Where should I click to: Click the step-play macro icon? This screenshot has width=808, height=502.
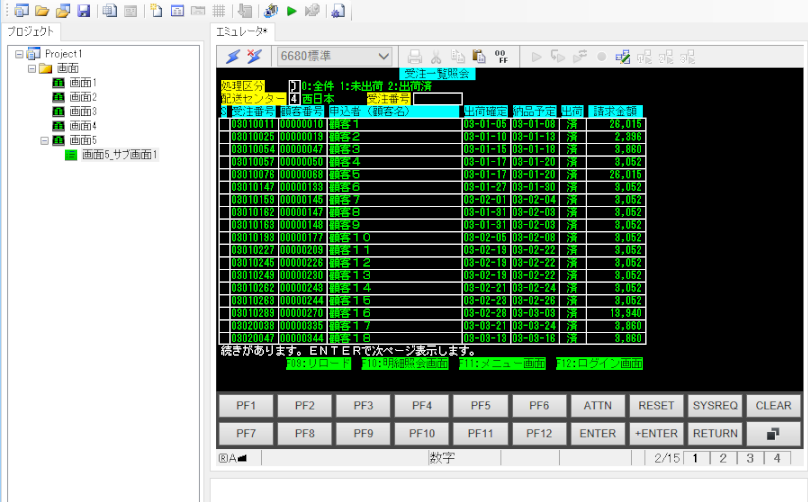558,57
